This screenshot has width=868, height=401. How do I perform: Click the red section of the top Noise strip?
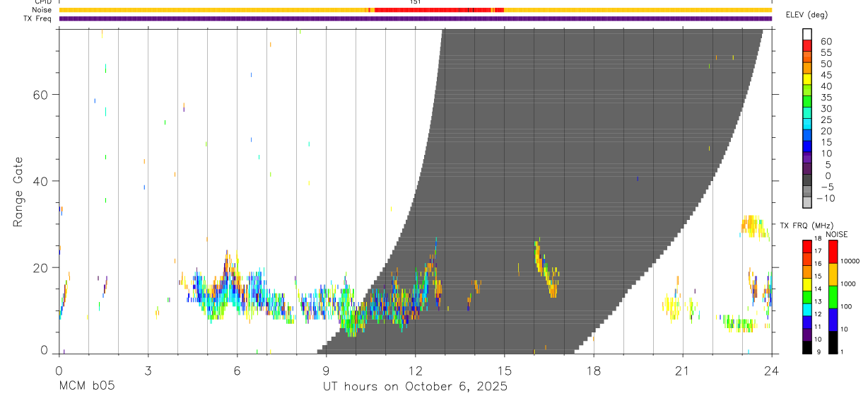pos(438,10)
